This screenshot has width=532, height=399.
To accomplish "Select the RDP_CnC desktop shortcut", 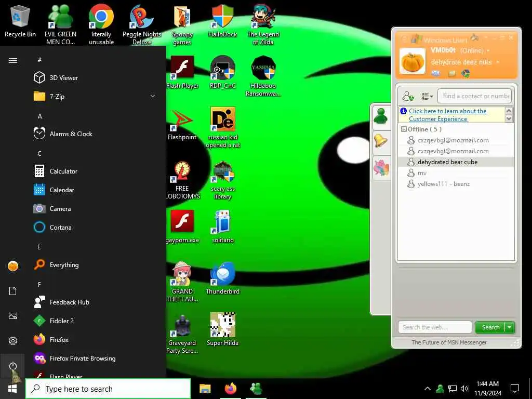I will [222, 73].
